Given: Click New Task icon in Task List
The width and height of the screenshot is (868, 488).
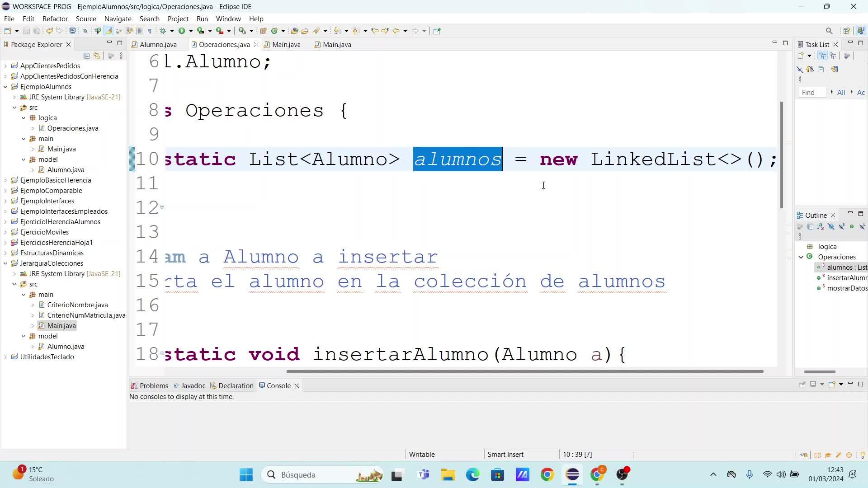Looking at the screenshot, I should coord(801,56).
